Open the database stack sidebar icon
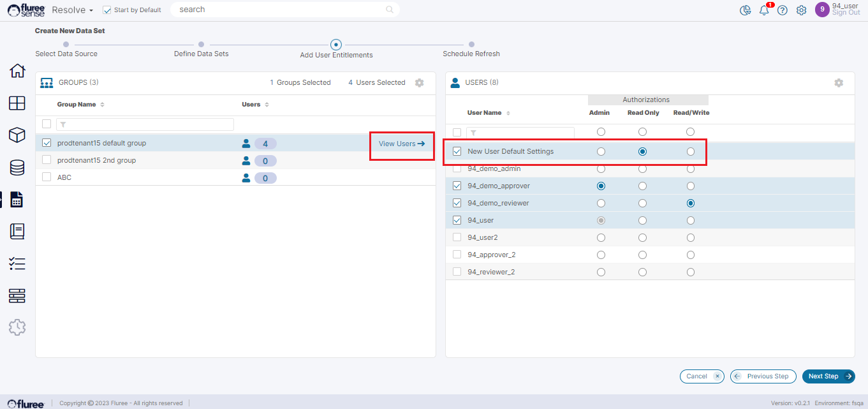Screen dimensions: 868x409 (x=17, y=168)
